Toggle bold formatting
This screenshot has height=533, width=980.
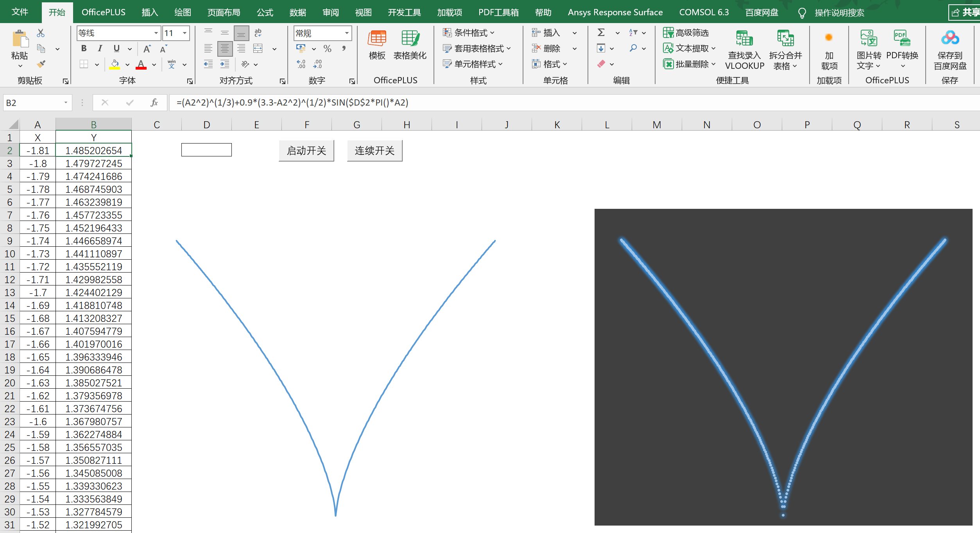click(x=84, y=48)
